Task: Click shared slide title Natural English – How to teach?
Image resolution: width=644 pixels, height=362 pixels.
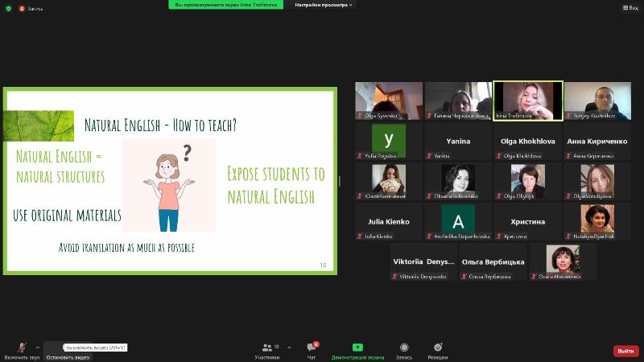Action: pos(160,125)
